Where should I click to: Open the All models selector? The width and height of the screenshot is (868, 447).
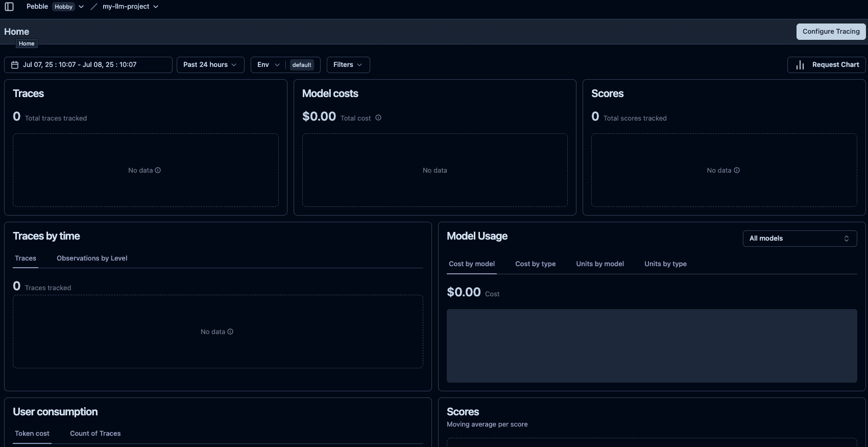click(800, 239)
